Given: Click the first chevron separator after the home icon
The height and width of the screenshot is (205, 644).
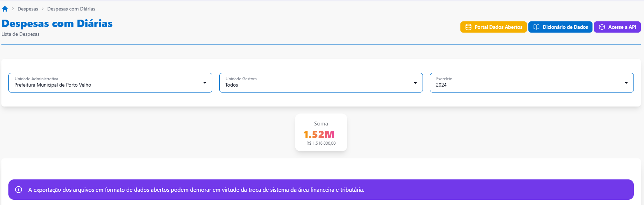Looking at the screenshot, I should point(13,9).
